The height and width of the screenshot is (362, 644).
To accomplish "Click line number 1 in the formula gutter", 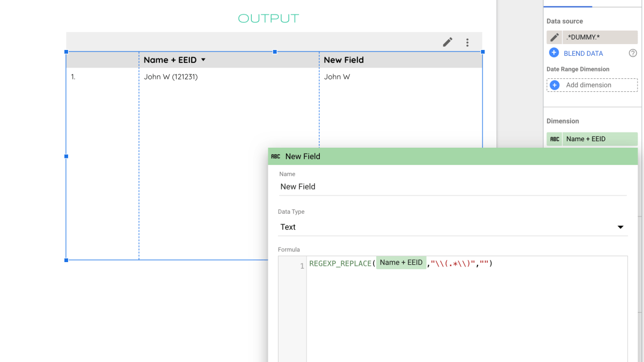I will point(302,266).
